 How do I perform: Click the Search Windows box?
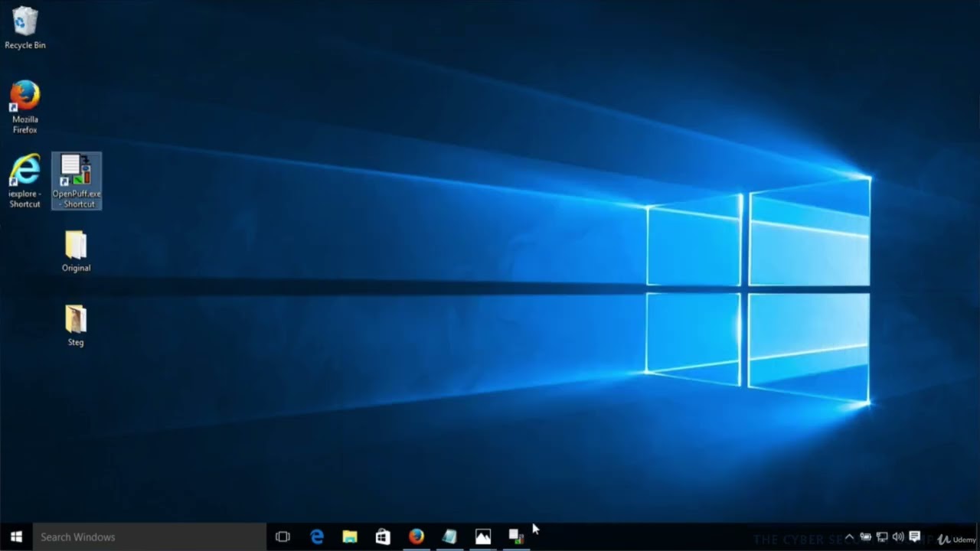point(149,536)
